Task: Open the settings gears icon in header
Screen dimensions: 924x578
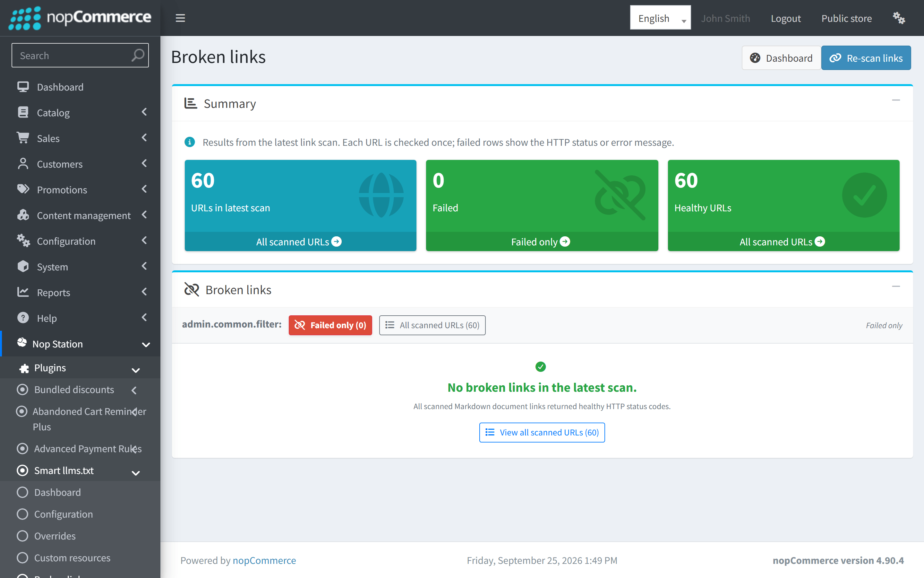Action: coord(899,18)
